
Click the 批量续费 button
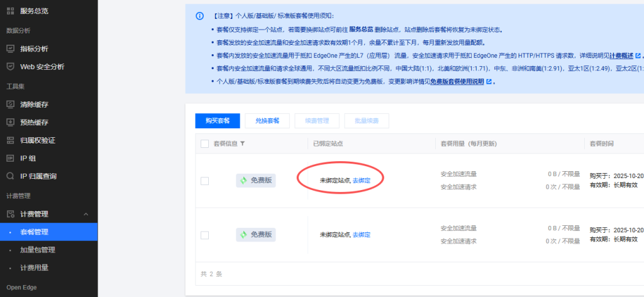[367, 121]
